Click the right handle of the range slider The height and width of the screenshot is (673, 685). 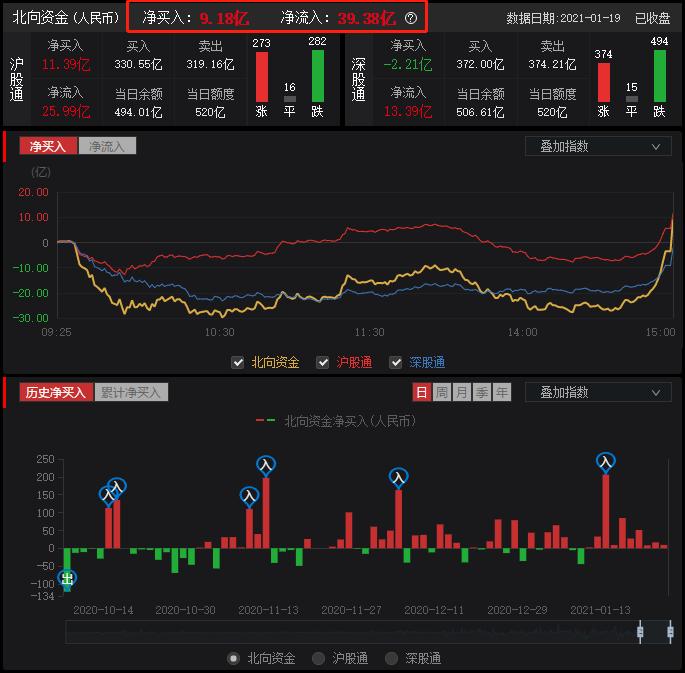tap(670, 632)
